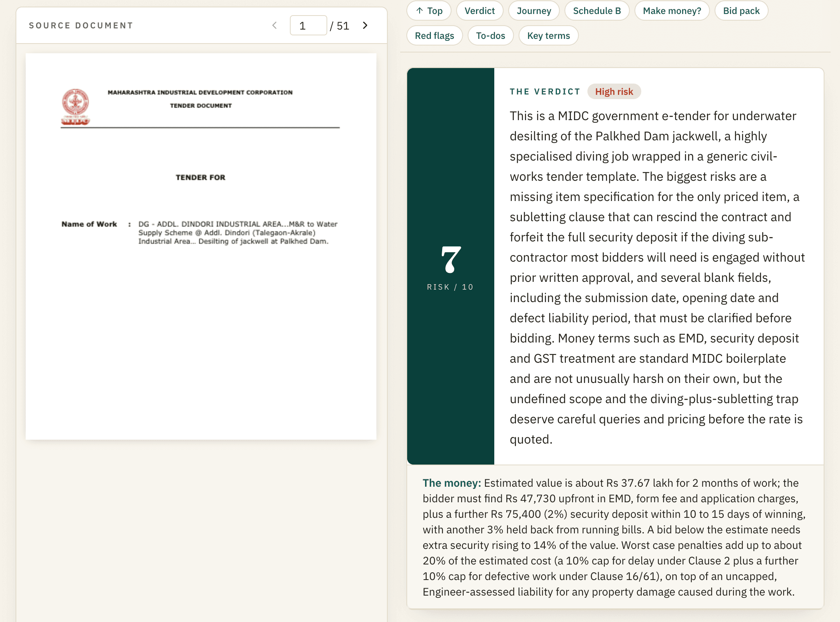Click the page number input field
The width and height of the screenshot is (840, 622).
point(308,26)
